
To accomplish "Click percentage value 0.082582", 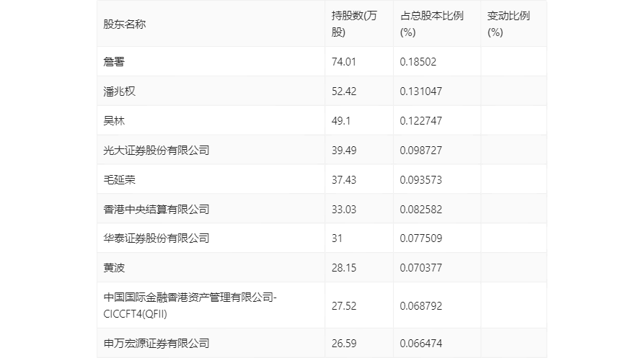I will point(421,210).
